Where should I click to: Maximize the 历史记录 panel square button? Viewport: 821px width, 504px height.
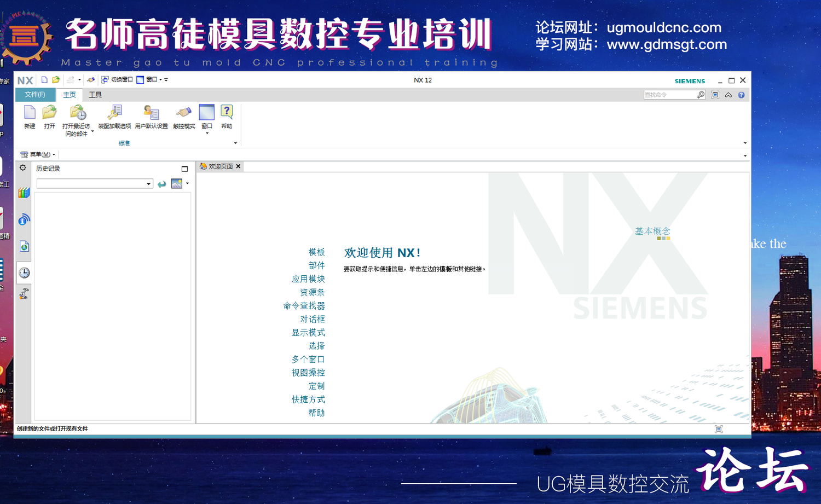184,169
